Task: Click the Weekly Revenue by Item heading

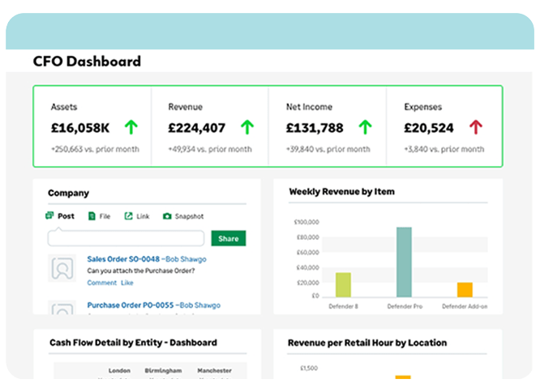Action: pyautogui.click(x=342, y=191)
